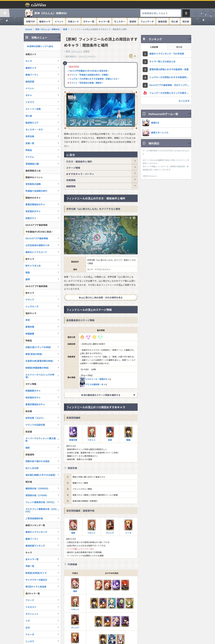Screen dimensions: 215x644
Task: Click the search input field
Action: point(160,13)
